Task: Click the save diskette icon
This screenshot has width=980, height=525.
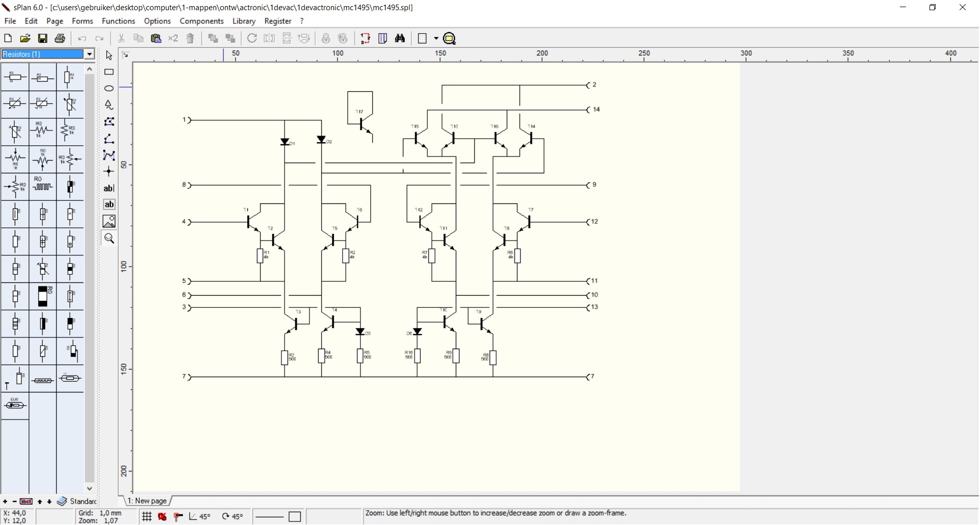Action: (43, 38)
